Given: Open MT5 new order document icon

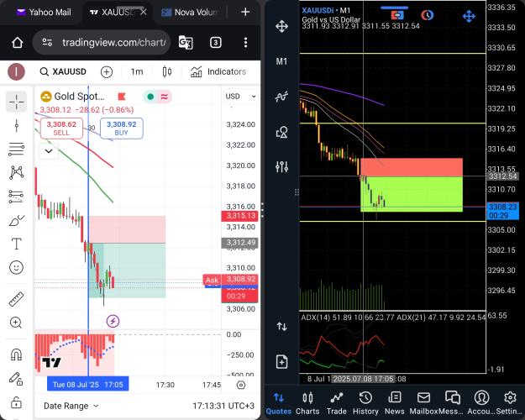Looking at the screenshot, I should click(281, 362).
